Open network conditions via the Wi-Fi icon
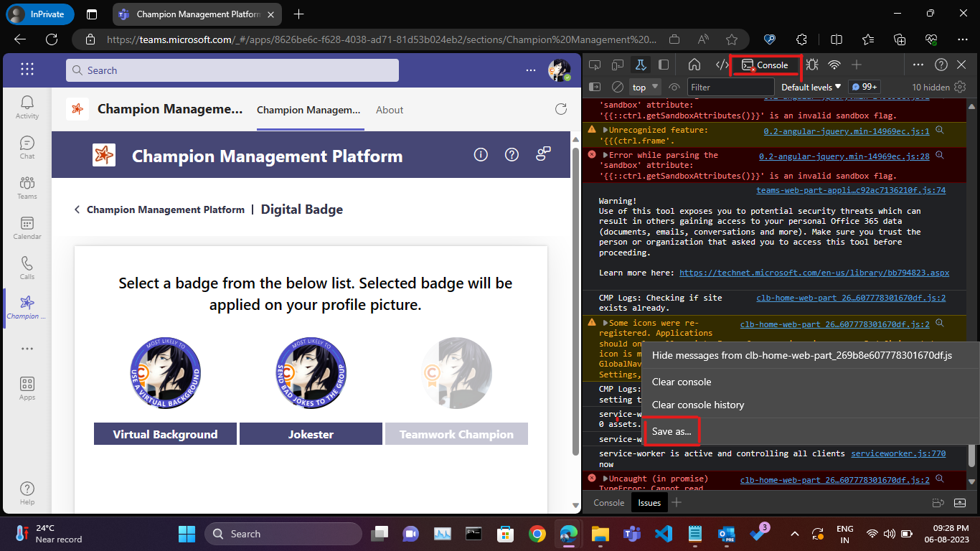The height and width of the screenshot is (551, 980). (x=834, y=64)
